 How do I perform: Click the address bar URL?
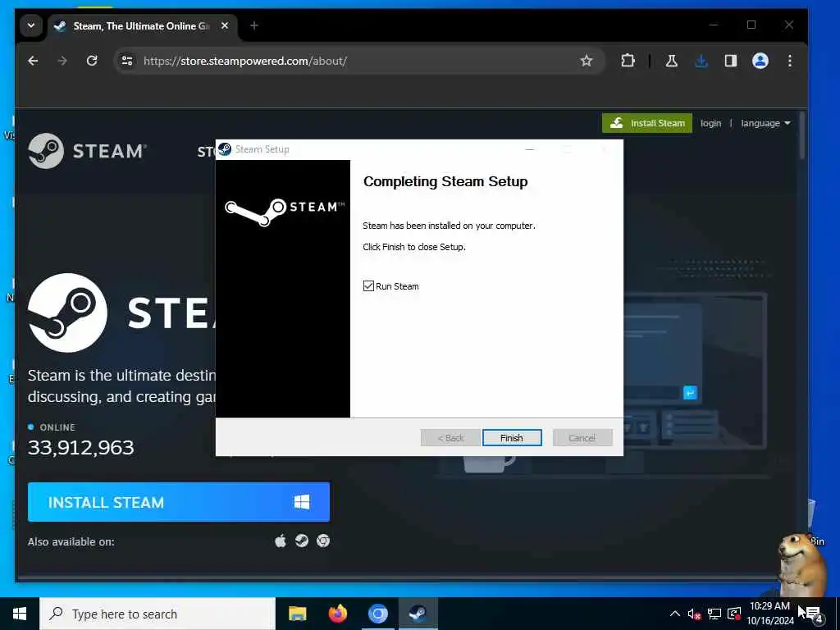pos(245,61)
